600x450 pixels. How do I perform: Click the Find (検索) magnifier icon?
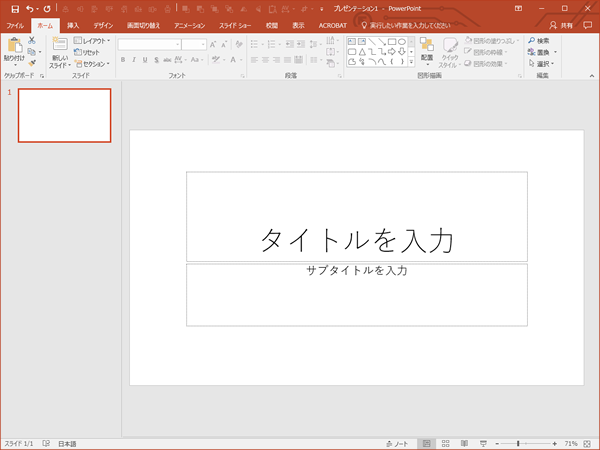532,40
